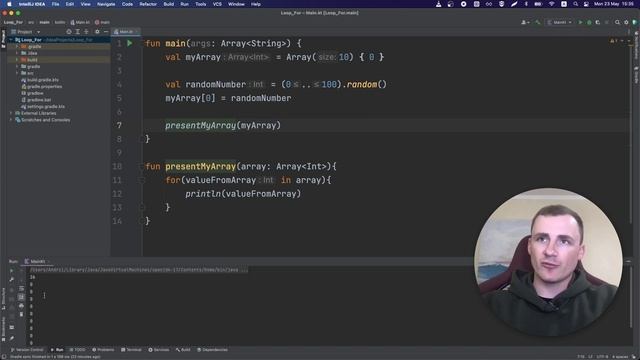Open Version Control tool window
Screen dimensions: 640x360
pyautogui.click(x=27, y=350)
